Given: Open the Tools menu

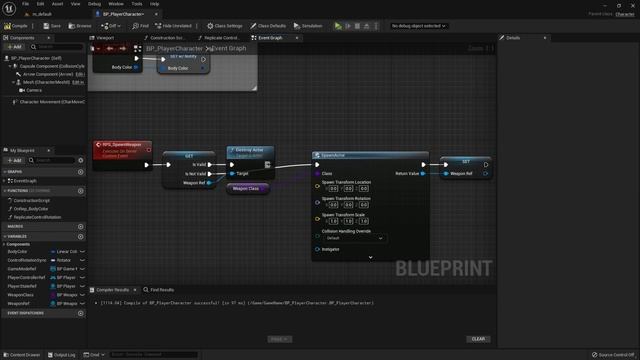Looking at the screenshot, I should click(137, 4).
